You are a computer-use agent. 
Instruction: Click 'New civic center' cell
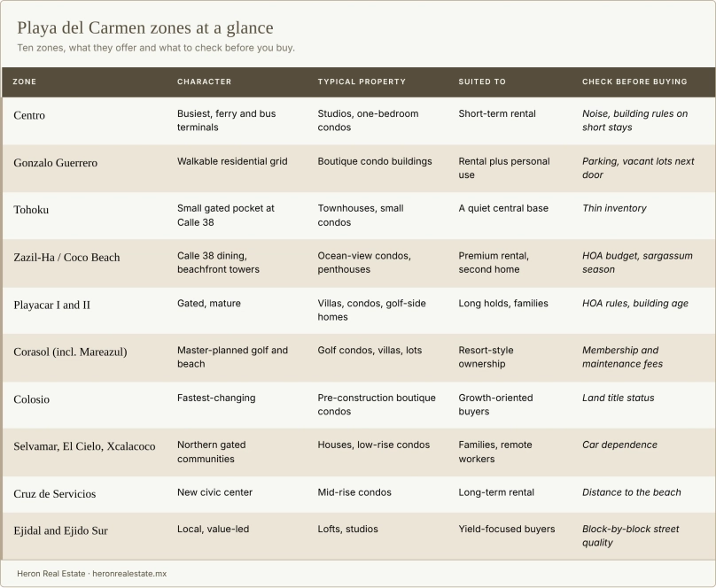click(214, 492)
